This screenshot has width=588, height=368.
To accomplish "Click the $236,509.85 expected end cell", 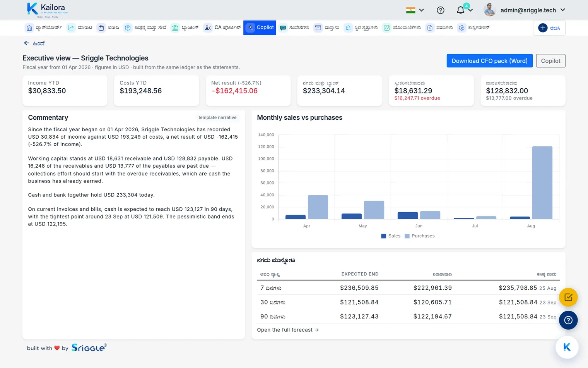I will point(359,288).
